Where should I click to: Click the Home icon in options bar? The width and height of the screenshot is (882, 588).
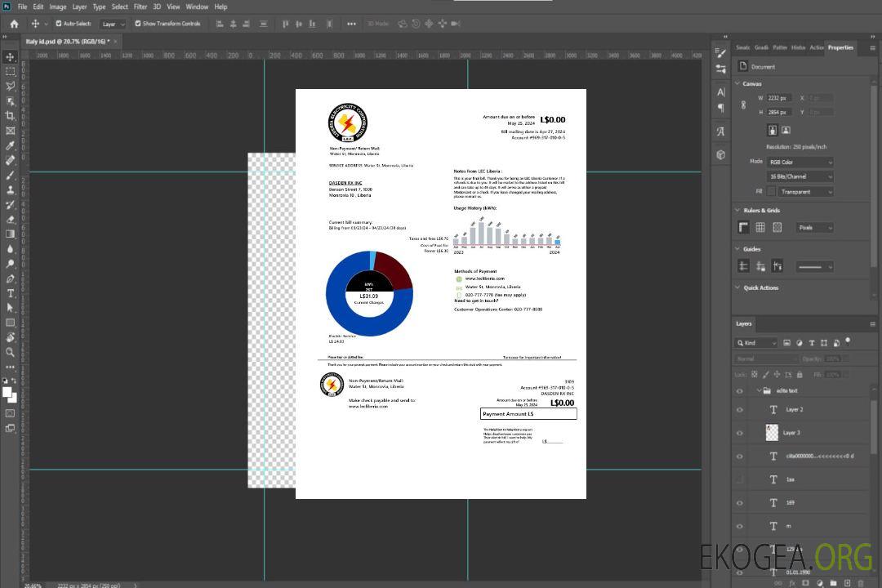click(14, 24)
